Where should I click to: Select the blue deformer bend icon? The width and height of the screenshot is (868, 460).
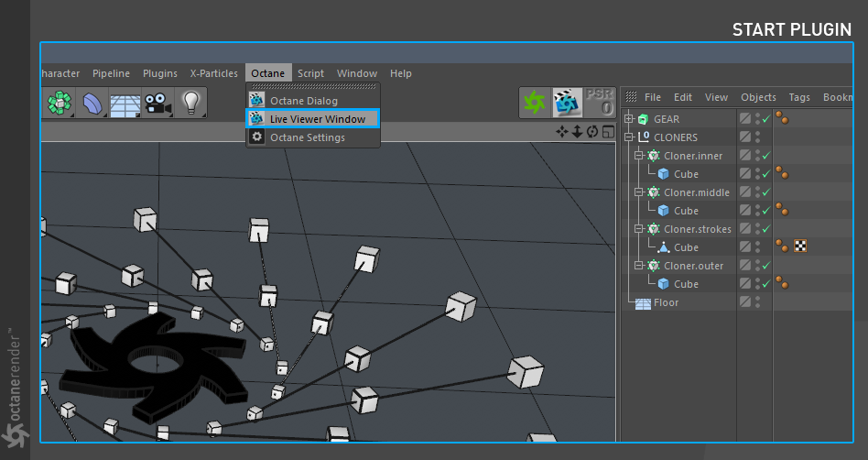92,103
